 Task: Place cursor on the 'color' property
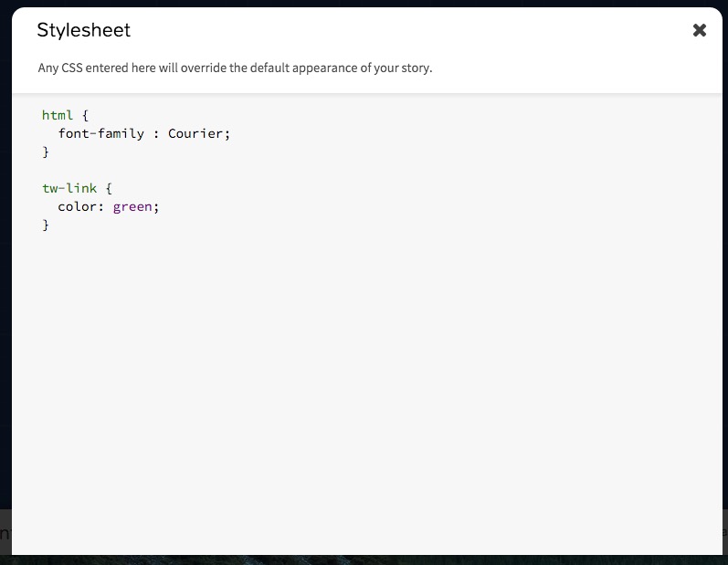79,206
